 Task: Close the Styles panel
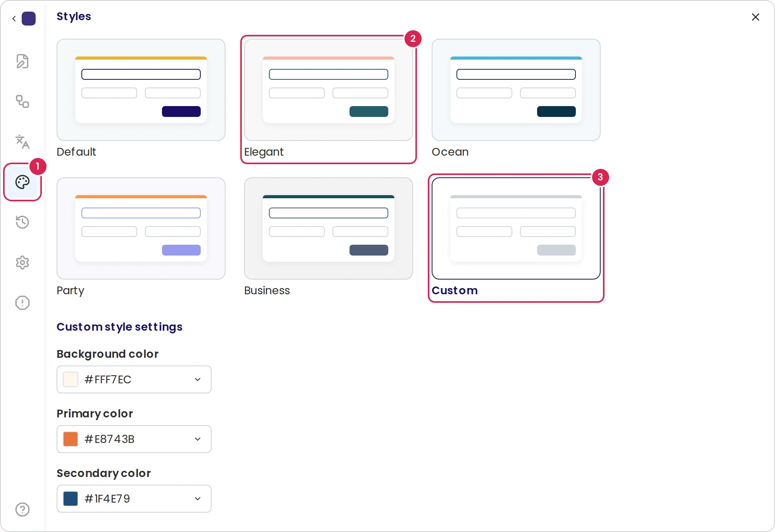coord(755,17)
